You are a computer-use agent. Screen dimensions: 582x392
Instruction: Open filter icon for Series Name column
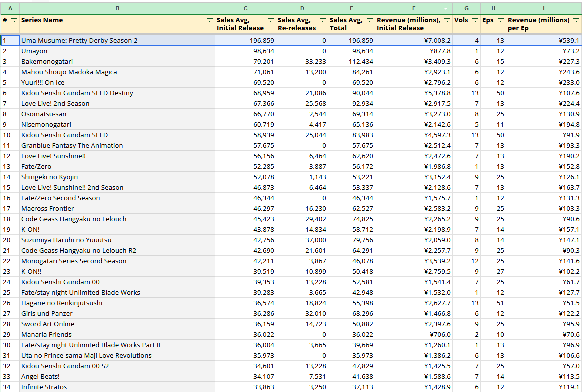[210, 20]
